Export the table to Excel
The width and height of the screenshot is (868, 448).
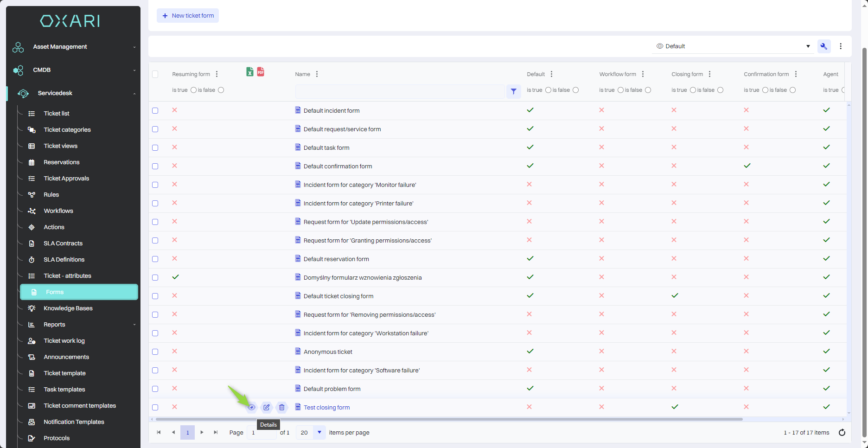click(x=249, y=72)
